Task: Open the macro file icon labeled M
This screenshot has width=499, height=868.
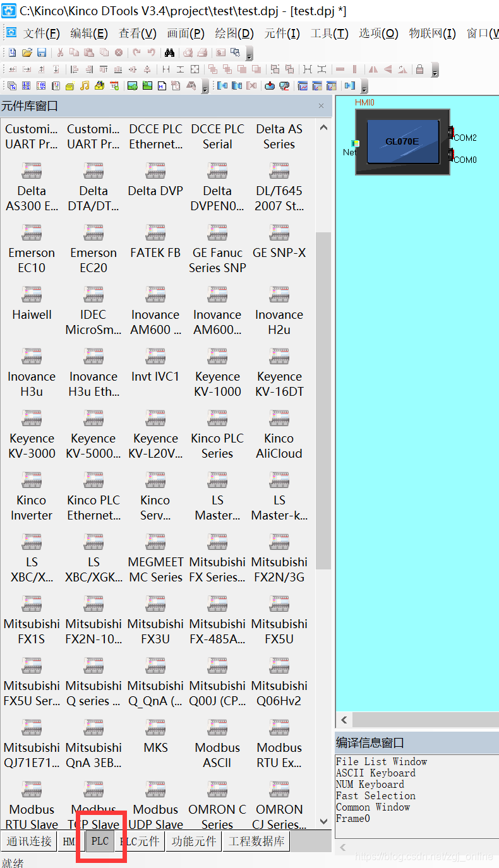Action: pyautogui.click(x=162, y=85)
